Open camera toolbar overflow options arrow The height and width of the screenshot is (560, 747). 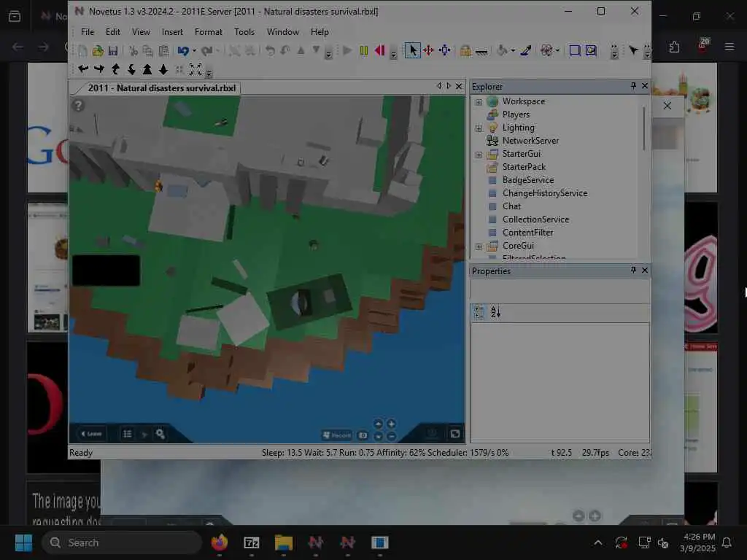point(209,73)
